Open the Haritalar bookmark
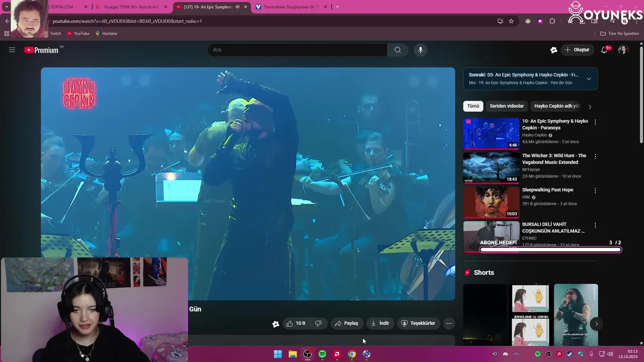 (106, 34)
